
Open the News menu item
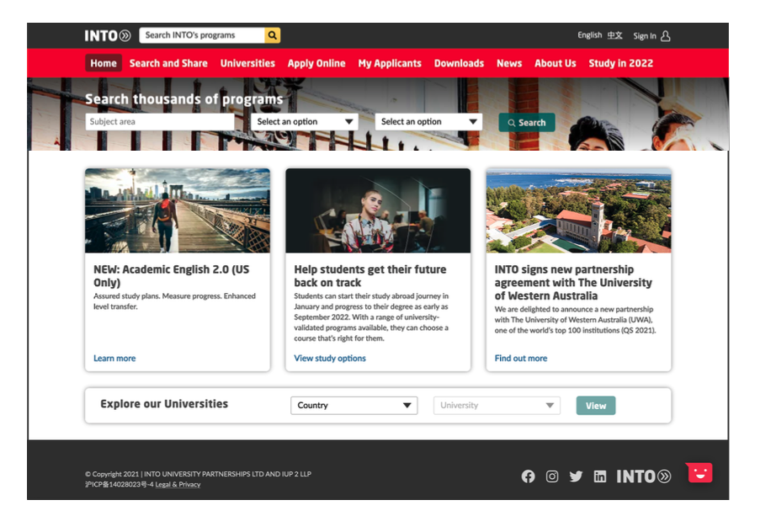click(x=509, y=63)
